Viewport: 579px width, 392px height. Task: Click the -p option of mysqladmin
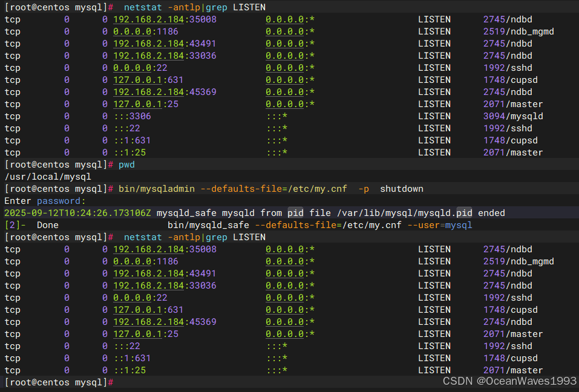(x=364, y=189)
